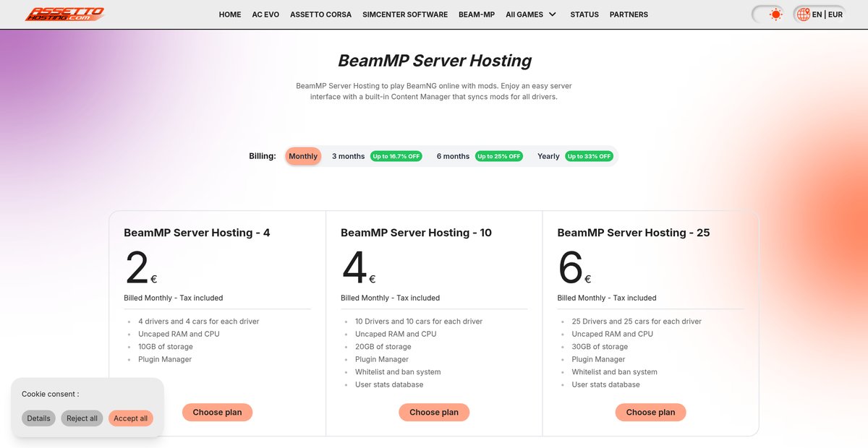This screenshot has height=448, width=868.
Task: Go to the HOME menu item
Action: pyautogui.click(x=230, y=14)
